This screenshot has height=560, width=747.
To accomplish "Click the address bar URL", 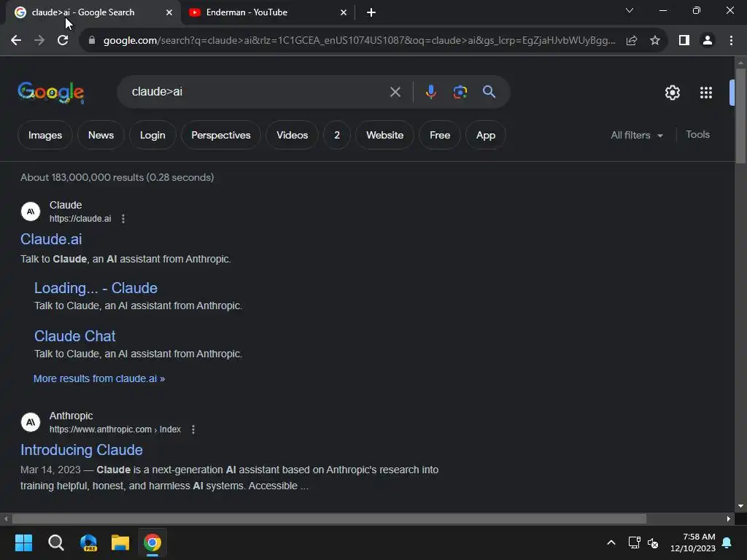I will [x=359, y=41].
